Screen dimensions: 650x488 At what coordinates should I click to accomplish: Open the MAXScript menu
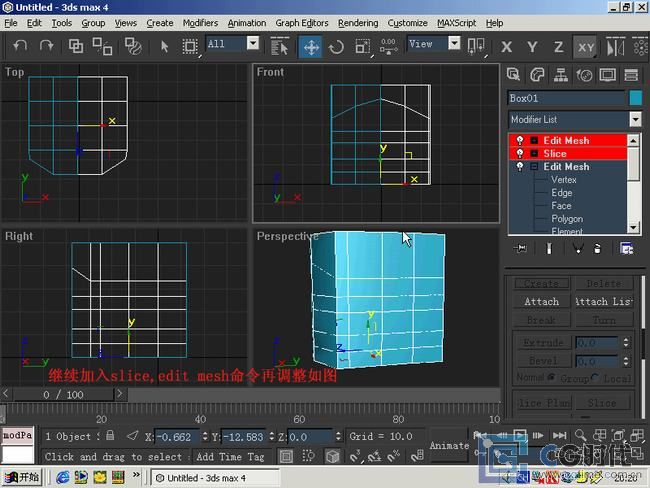(456, 23)
